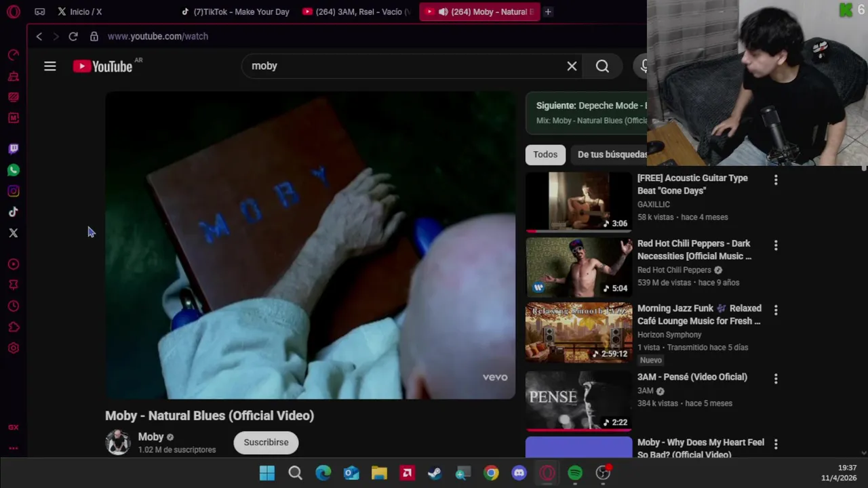The height and width of the screenshot is (488, 868).
Task: Switch to the 'Inicio / X' tab
Action: click(79, 12)
